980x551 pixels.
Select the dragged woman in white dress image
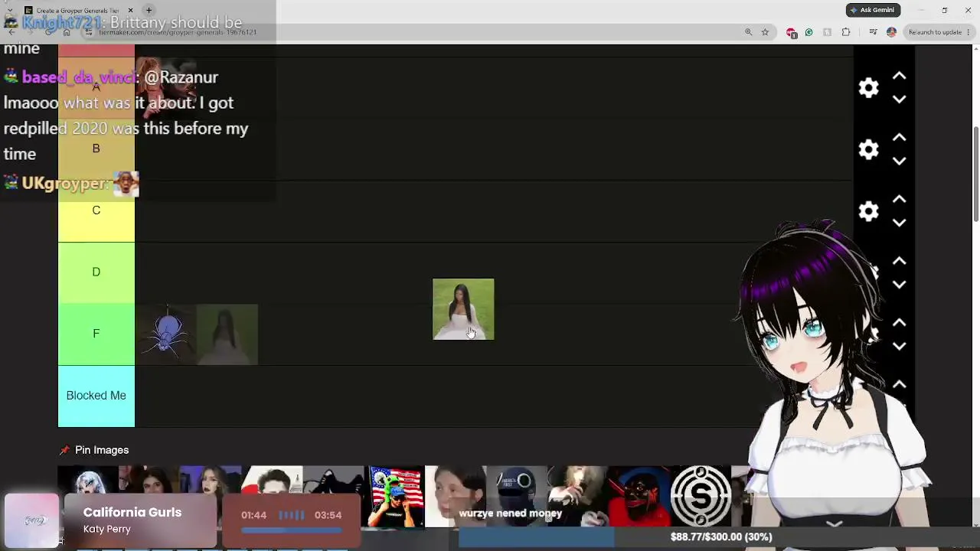click(463, 309)
